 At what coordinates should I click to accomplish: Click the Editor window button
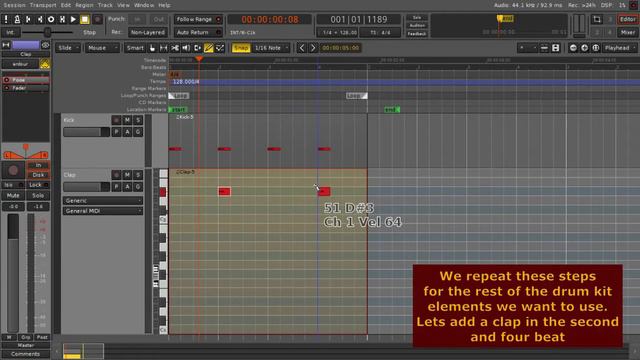point(627,19)
